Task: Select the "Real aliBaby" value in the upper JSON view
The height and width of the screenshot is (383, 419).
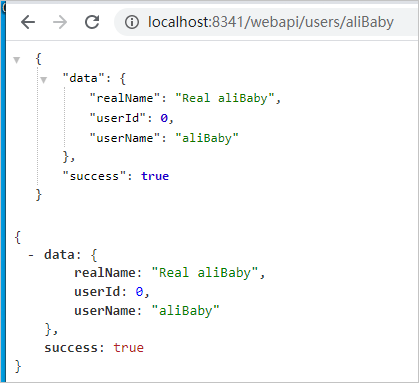Action: [x=225, y=98]
